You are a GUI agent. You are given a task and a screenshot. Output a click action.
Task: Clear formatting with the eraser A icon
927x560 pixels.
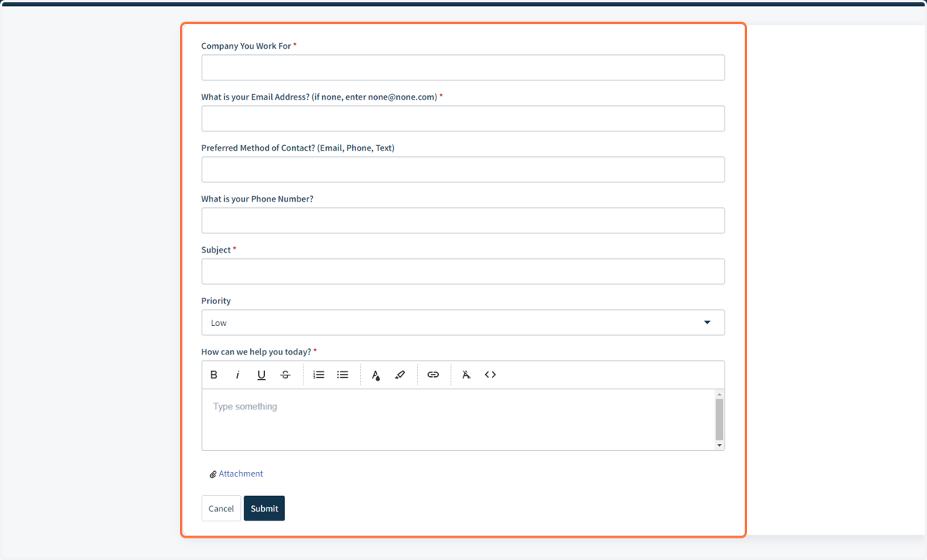(x=466, y=375)
